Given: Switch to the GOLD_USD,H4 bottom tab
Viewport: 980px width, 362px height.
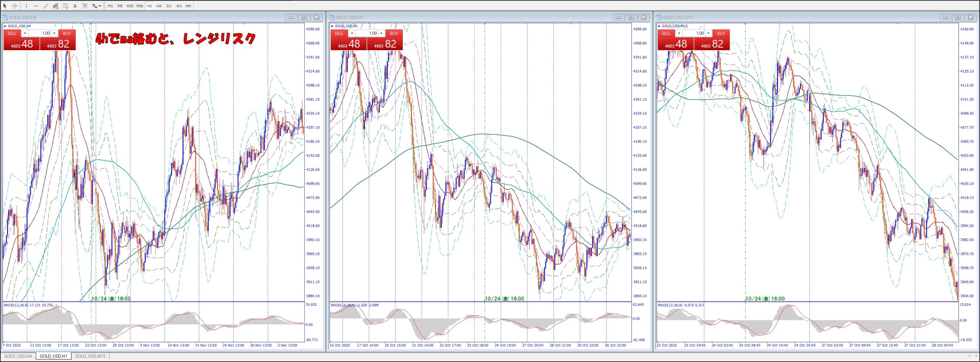Looking at the screenshot, I should pos(18,356).
